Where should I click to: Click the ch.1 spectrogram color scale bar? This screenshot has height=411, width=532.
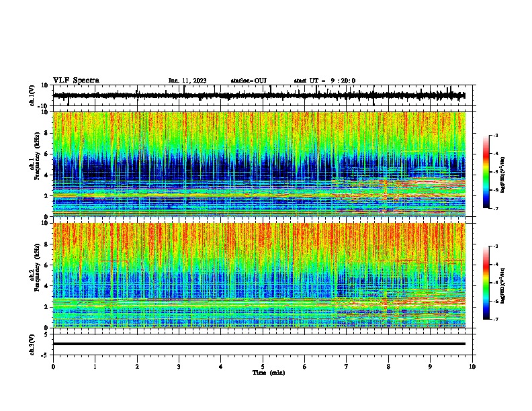[x=486, y=172]
